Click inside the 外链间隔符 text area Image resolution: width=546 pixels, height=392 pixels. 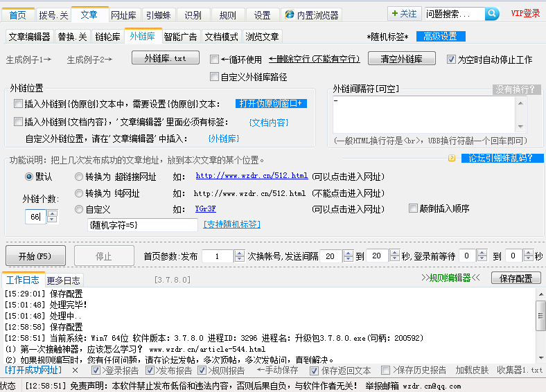(x=424, y=114)
